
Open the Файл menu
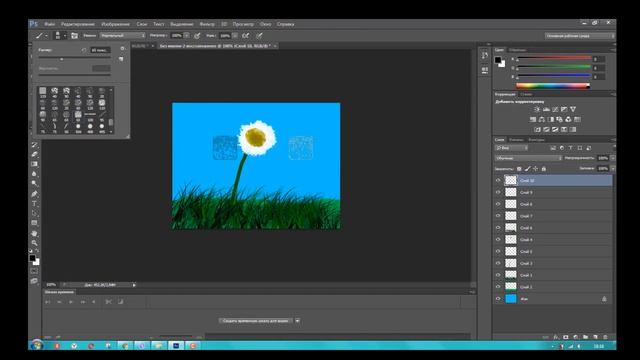coord(49,24)
